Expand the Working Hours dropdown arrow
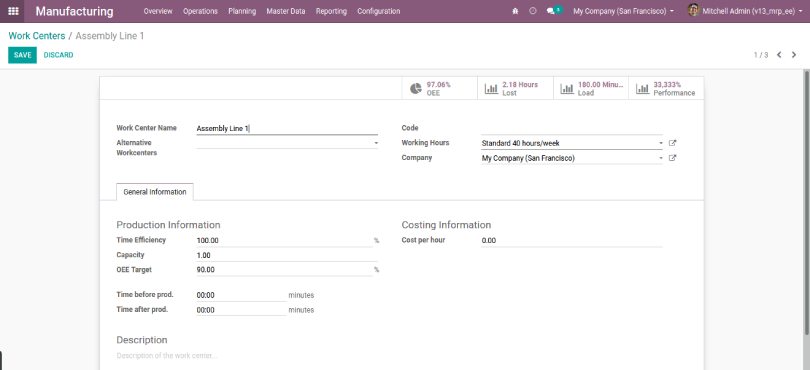 [661, 143]
